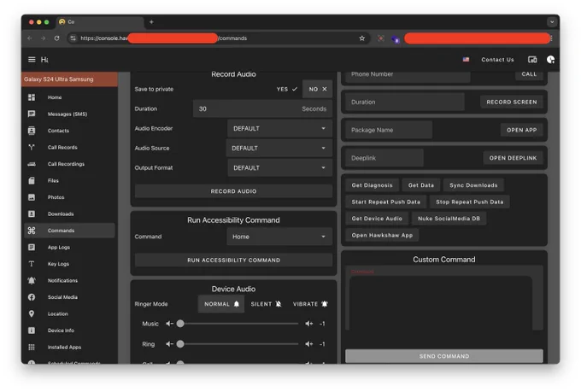Click the devices icon beside Contact Us
The image size is (581, 392).
[532, 60]
